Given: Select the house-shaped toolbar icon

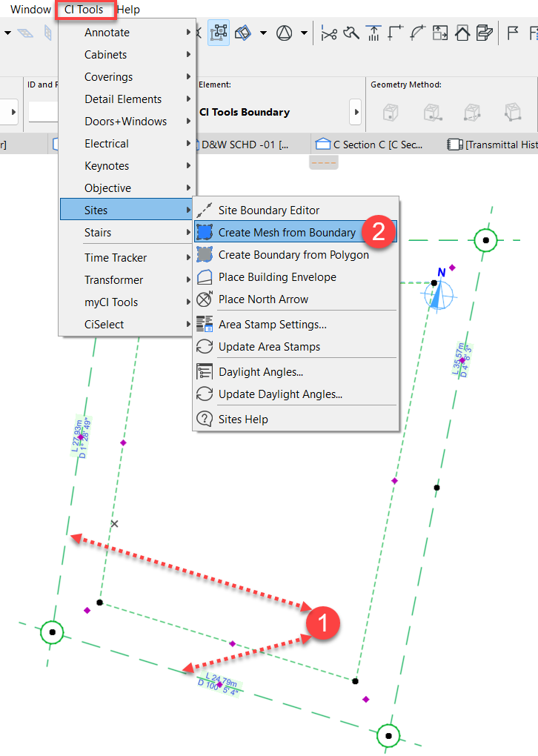Looking at the screenshot, I should [462, 33].
